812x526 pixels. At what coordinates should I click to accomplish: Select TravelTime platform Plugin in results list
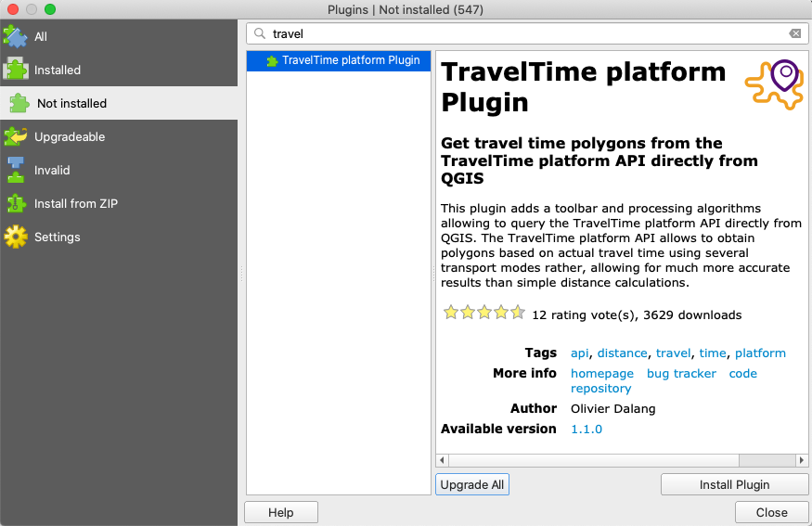click(339, 60)
